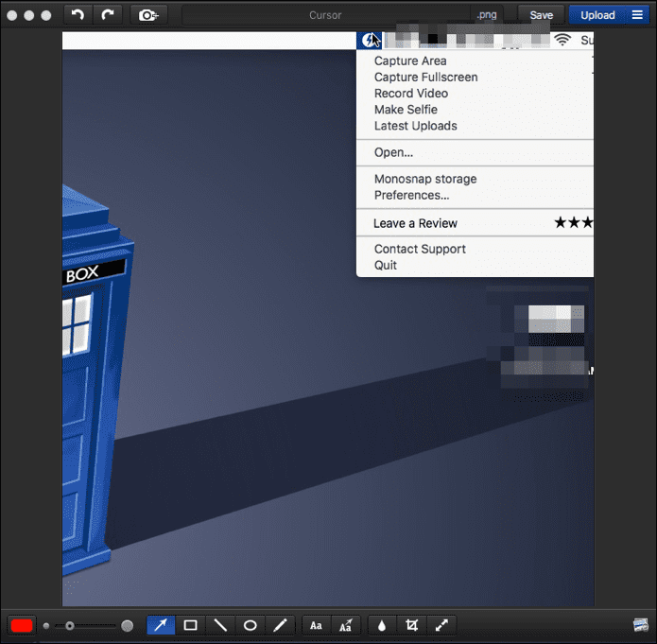Image resolution: width=657 pixels, height=644 pixels.
Task: Select the Crop tool
Action: (411, 625)
